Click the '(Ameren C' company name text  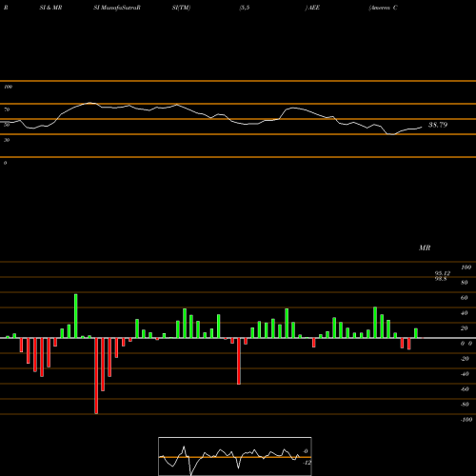(383, 8)
